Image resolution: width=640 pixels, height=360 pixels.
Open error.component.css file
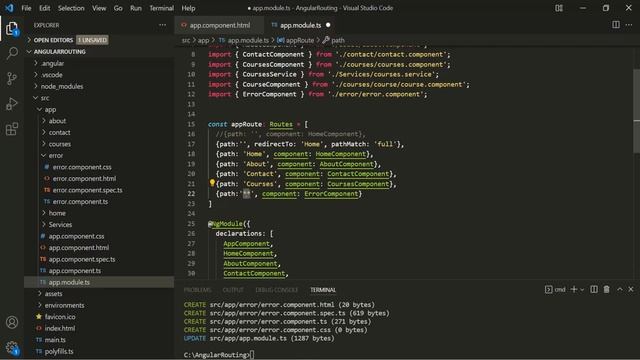[82, 167]
